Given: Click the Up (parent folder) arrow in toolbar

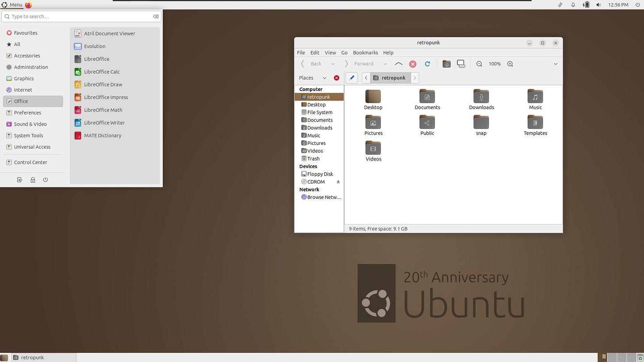Looking at the screenshot, I should pos(398,64).
